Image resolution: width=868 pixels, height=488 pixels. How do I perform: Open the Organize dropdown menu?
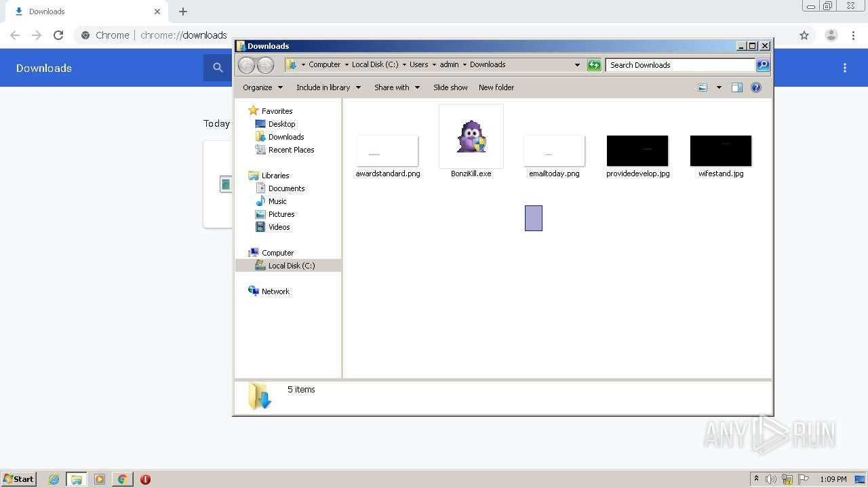(x=262, y=87)
